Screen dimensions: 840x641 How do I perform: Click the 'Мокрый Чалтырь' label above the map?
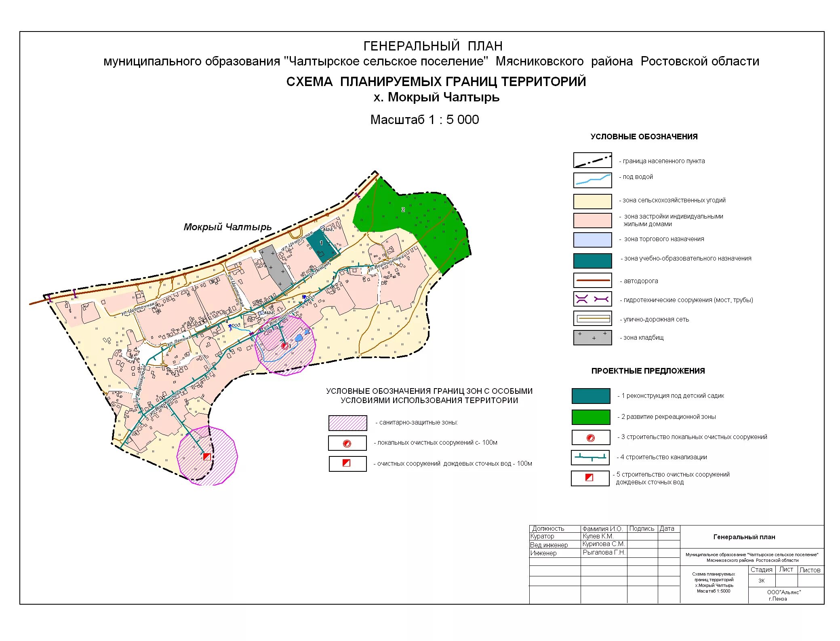coord(227,227)
